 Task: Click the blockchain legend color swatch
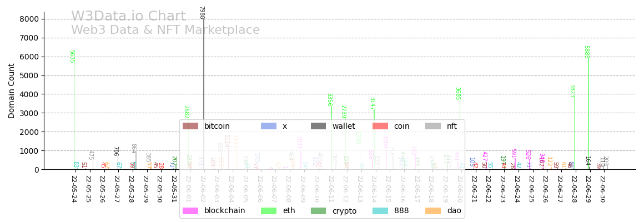click(x=190, y=211)
